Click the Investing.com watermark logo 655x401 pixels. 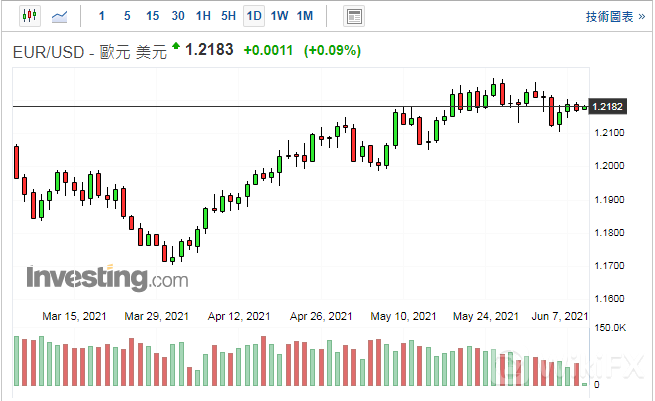[107, 276]
